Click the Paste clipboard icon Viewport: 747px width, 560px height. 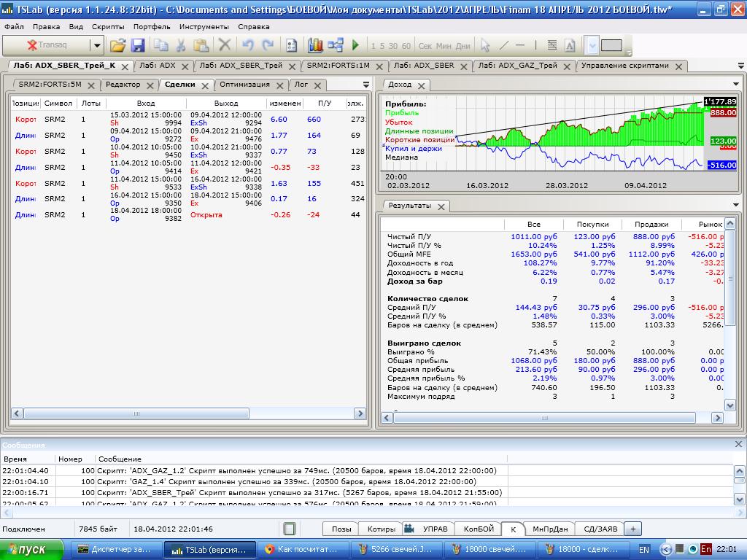[x=201, y=46]
